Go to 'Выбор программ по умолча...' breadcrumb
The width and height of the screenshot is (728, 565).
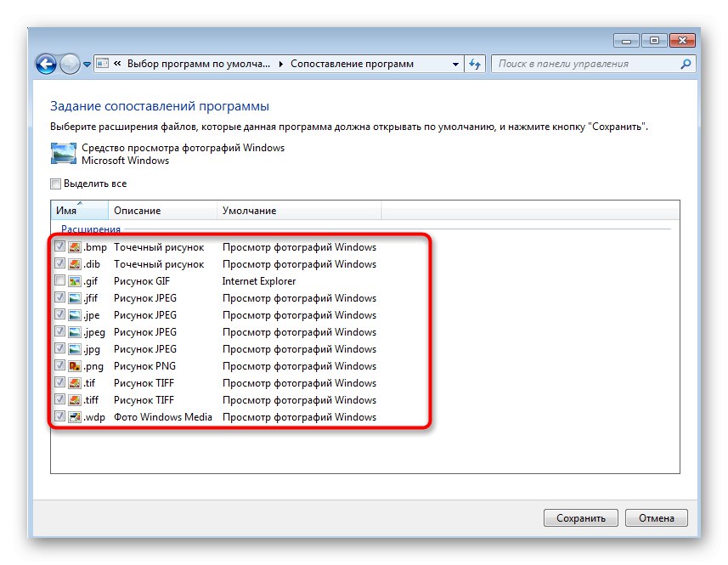(199, 64)
